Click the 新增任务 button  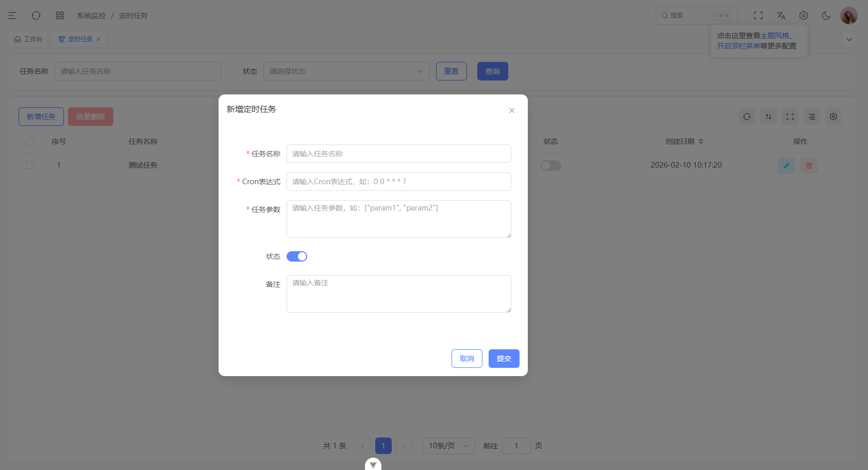click(41, 117)
